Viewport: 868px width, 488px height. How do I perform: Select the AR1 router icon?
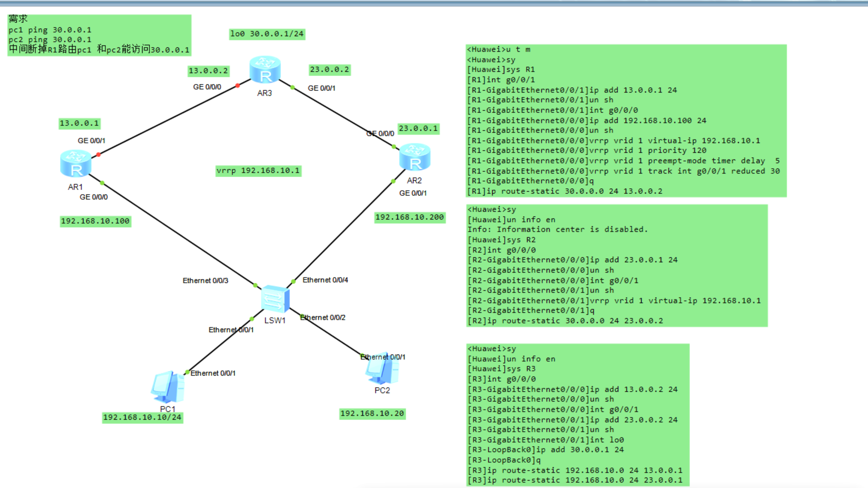tap(76, 164)
